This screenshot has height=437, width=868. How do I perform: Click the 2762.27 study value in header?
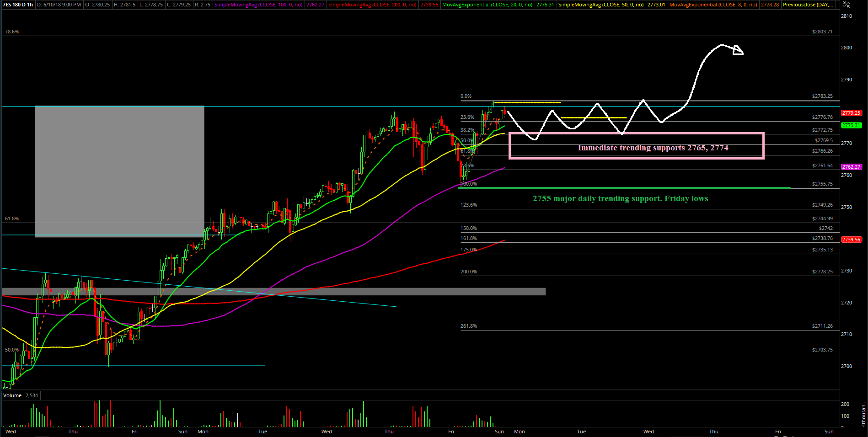[x=315, y=5]
